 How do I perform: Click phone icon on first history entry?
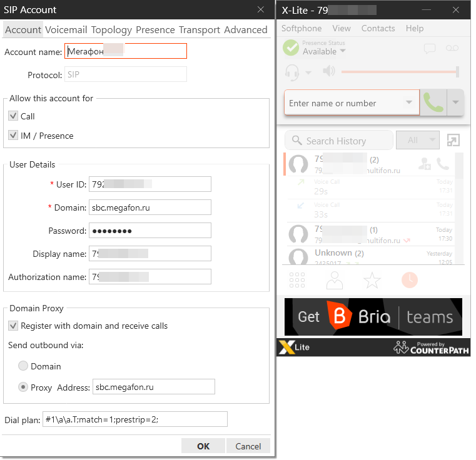(443, 164)
